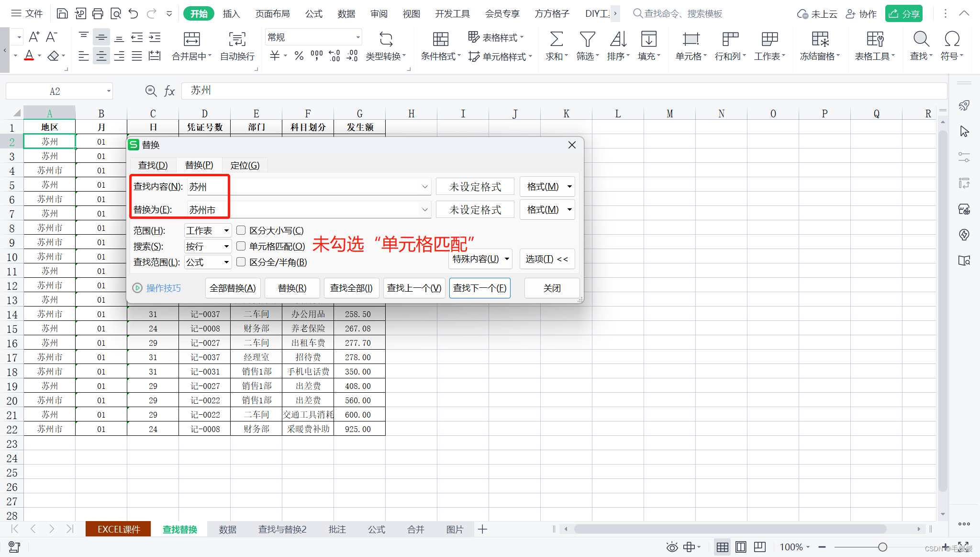The width and height of the screenshot is (980, 557).
Task: Check the 单元格匹配 option
Action: click(x=241, y=246)
